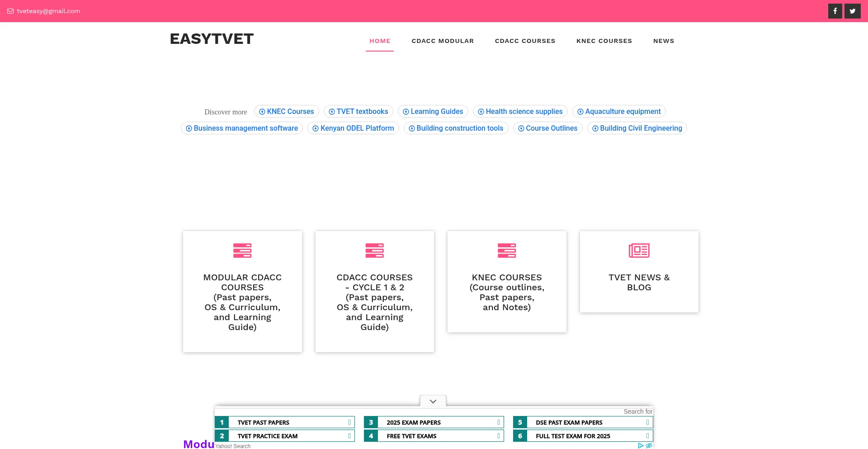Viewport: 868px width, 449px height.
Task: Click the EASYTVET site logo
Action: (x=212, y=39)
